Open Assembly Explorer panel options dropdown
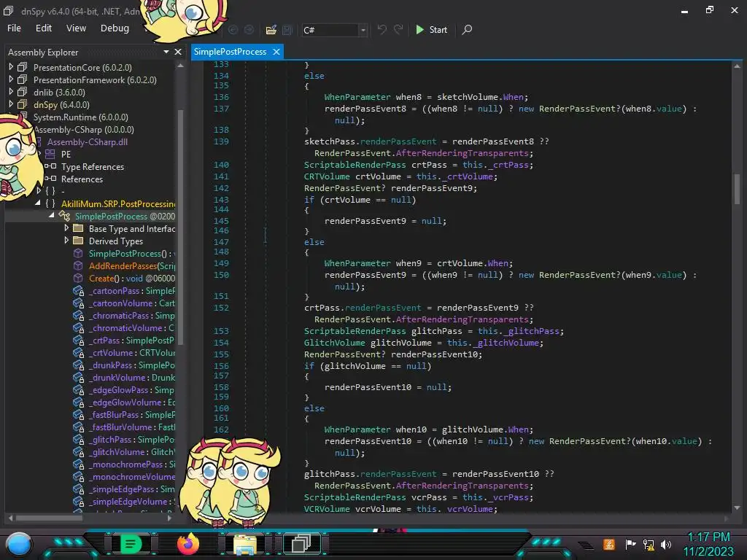Image resolution: width=747 pixels, height=560 pixels. pyautogui.click(x=166, y=52)
